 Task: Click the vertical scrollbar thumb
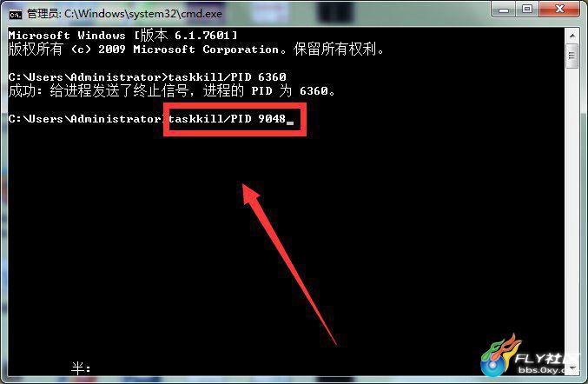pos(571,56)
